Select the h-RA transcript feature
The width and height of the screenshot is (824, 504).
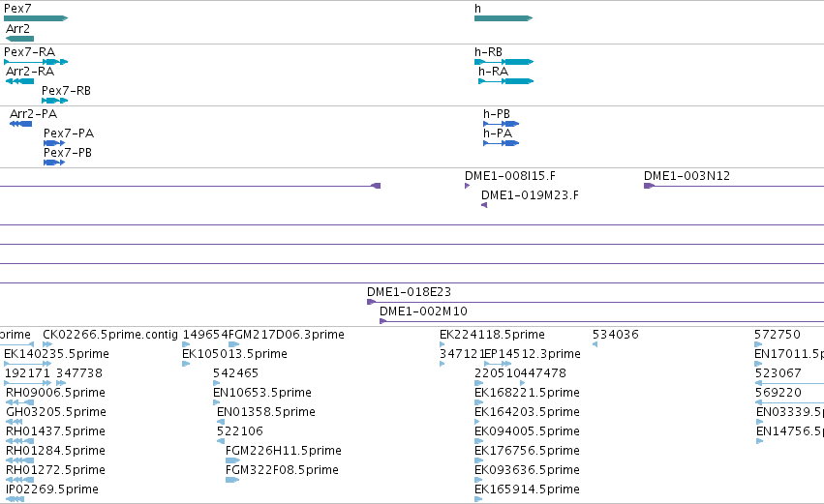pos(505,81)
